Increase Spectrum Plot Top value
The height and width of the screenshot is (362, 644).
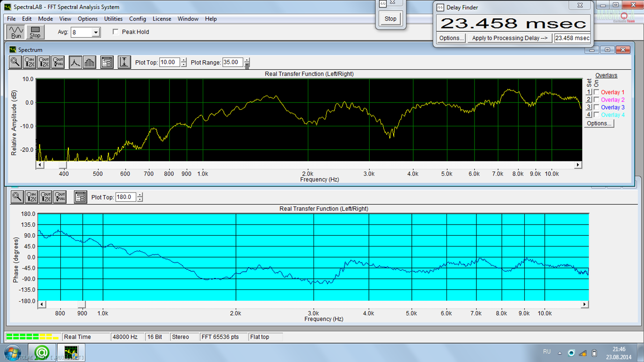tap(183, 60)
